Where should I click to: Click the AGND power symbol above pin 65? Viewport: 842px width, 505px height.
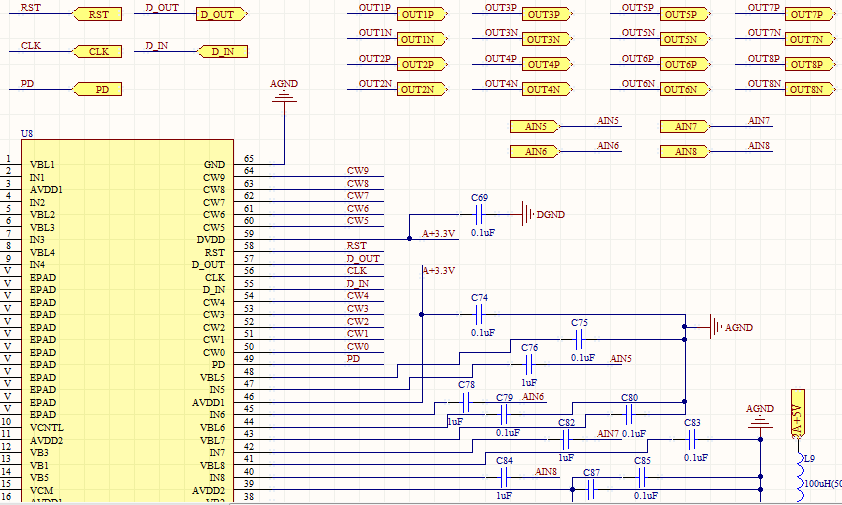click(x=284, y=98)
